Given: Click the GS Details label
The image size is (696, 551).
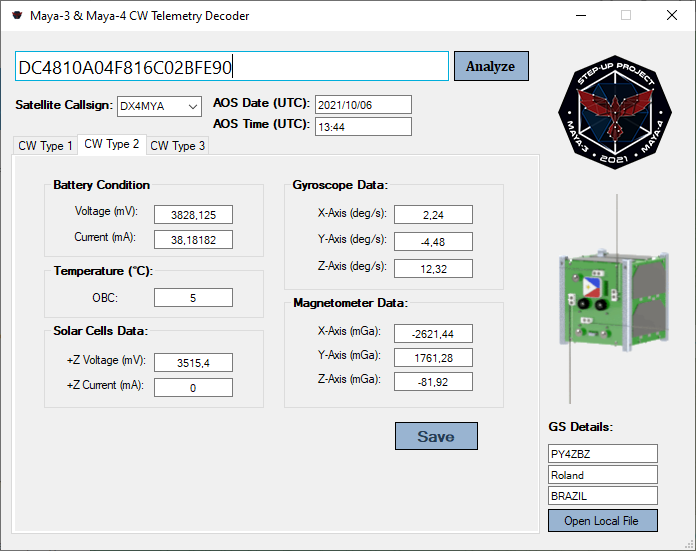Looking at the screenshot, I should pyautogui.click(x=581, y=427).
